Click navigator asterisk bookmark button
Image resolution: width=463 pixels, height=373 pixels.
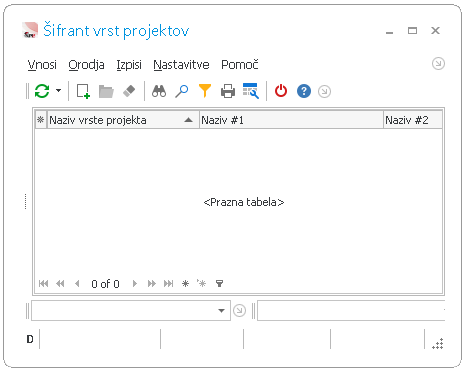185,284
